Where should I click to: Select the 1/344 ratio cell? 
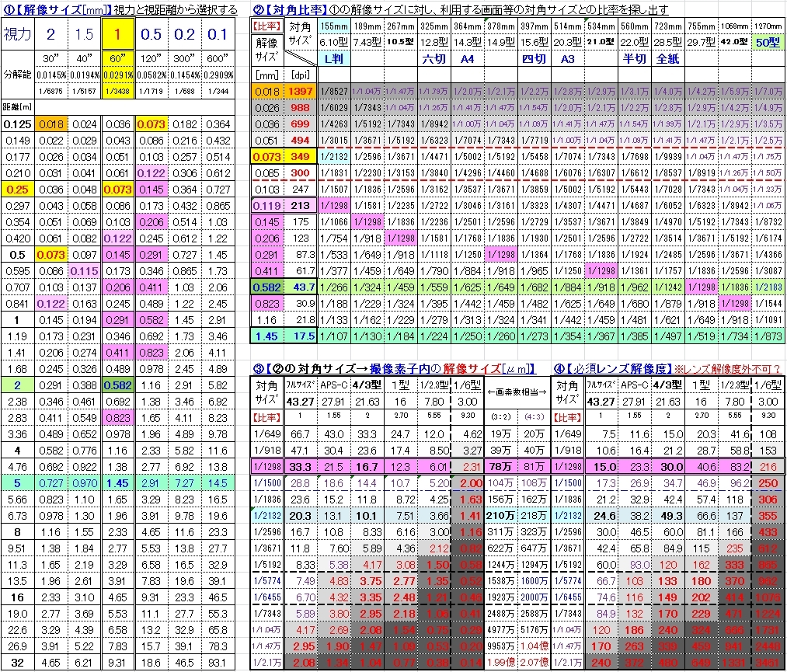pyautogui.click(x=218, y=92)
